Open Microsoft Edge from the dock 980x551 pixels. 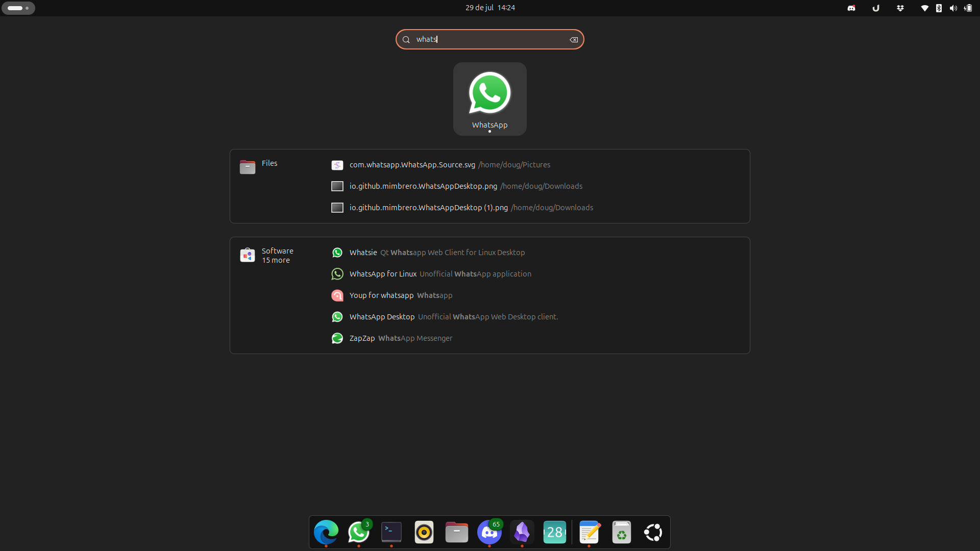click(326, 533)
